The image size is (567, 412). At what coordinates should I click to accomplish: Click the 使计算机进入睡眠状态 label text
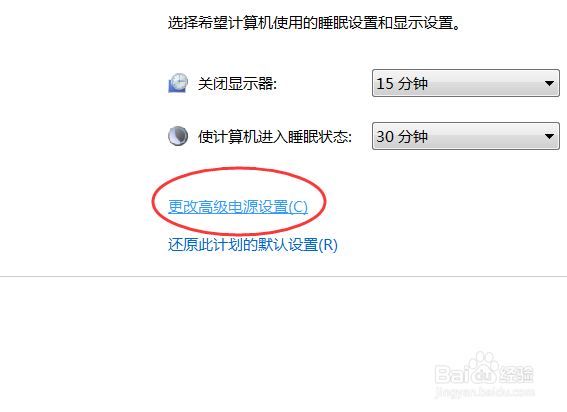coord(275,137)
